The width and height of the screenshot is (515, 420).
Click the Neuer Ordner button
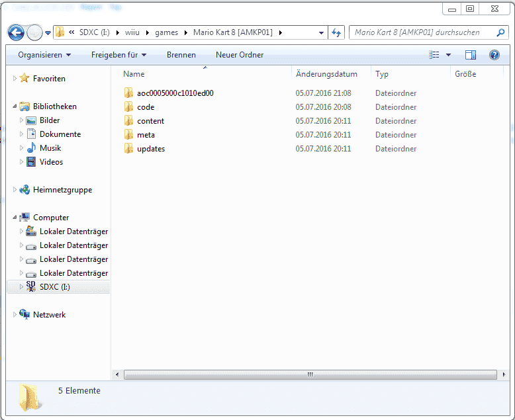pyautogui.click(x=240, y=55)
